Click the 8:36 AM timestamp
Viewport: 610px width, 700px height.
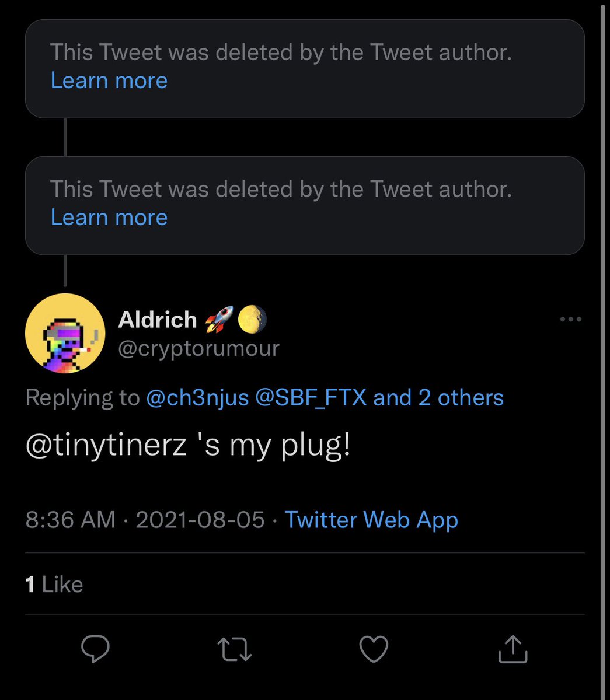coord(70,520)
